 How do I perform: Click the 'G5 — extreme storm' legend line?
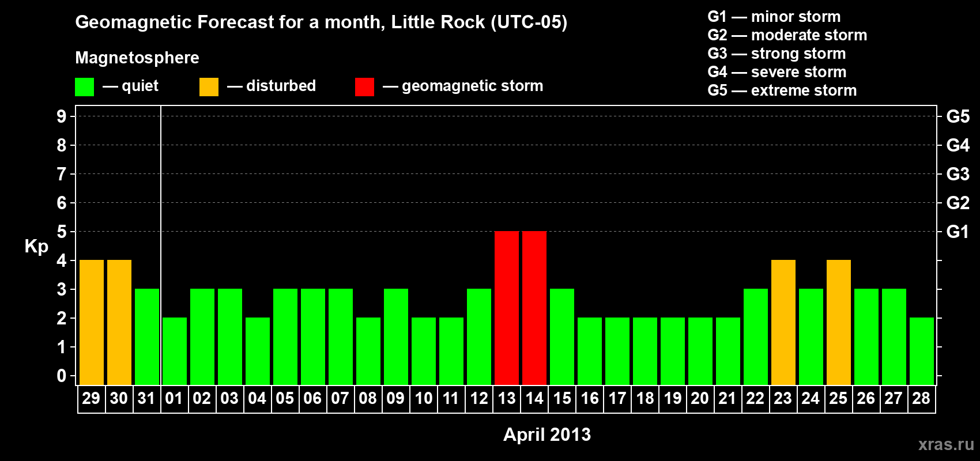782,90
